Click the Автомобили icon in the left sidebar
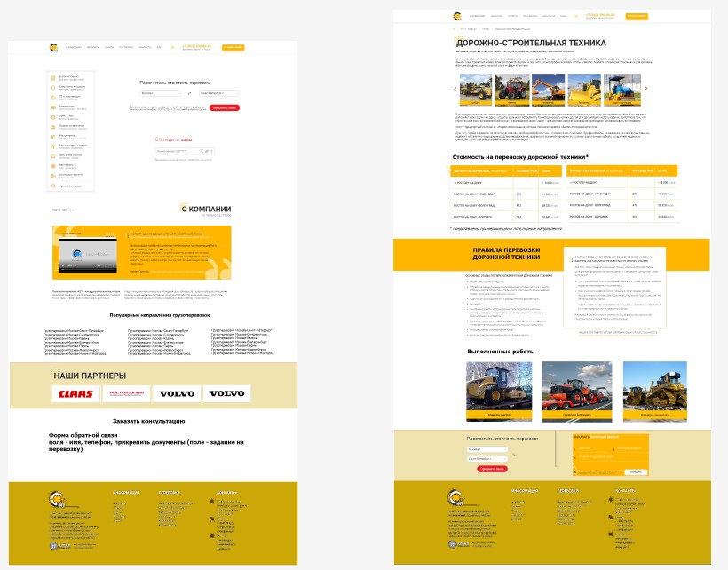Viewport: 728px width, 570px height. [52, 164]
